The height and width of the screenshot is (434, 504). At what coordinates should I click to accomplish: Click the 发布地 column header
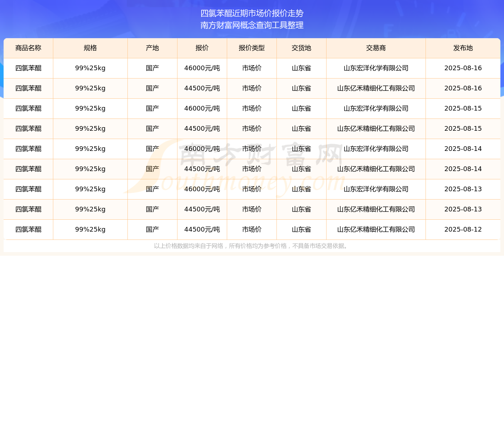[463, 48]
